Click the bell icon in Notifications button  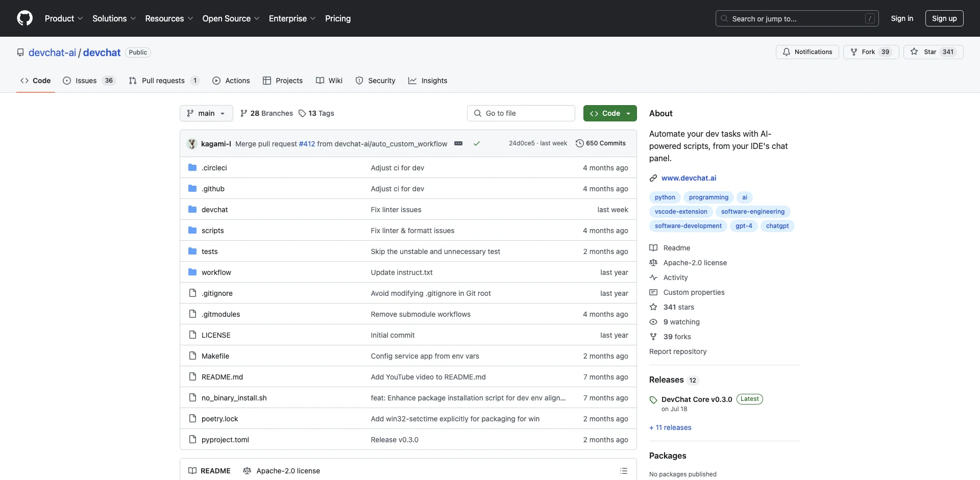click(x=787, y=52)
